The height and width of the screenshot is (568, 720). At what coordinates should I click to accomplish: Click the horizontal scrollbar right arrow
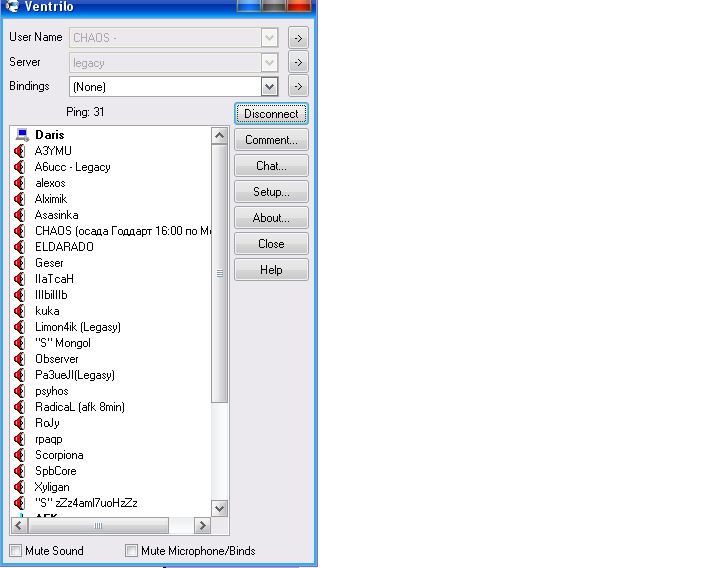[x=202, y=525]
